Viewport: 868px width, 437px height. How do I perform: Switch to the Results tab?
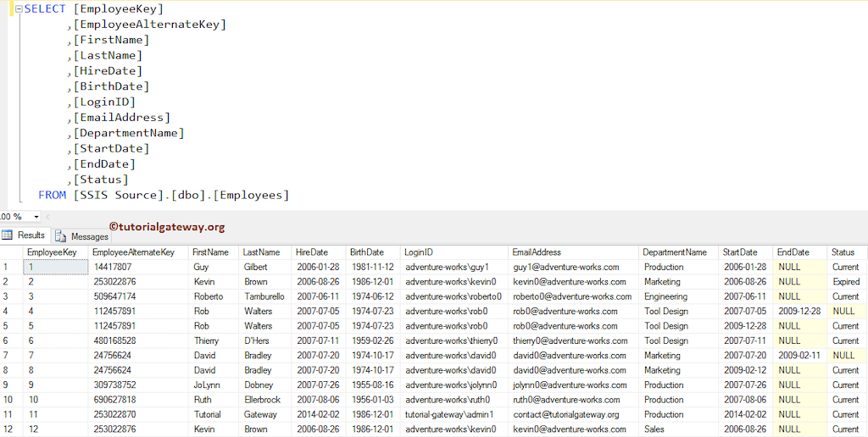[25, 235]
